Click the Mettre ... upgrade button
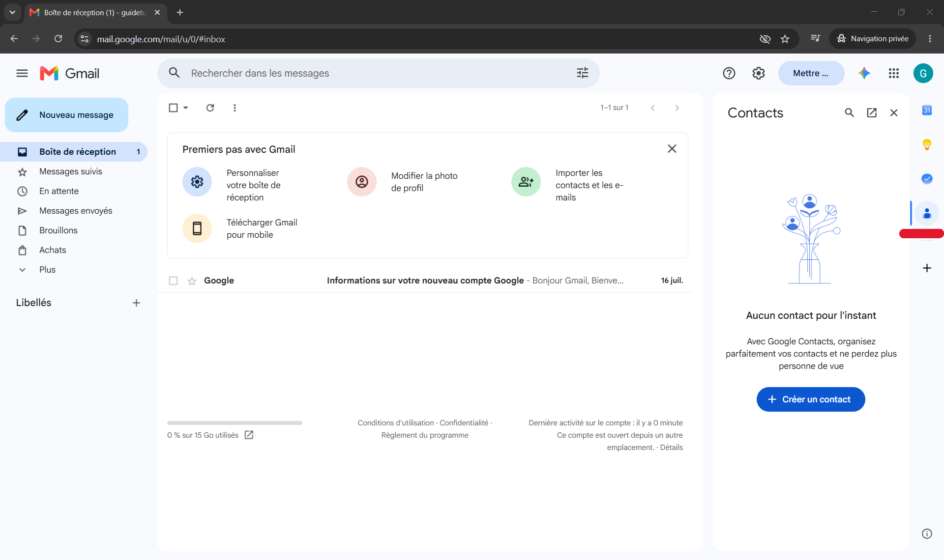The width and height of the screenshot is (944, 560). [811, 73]
